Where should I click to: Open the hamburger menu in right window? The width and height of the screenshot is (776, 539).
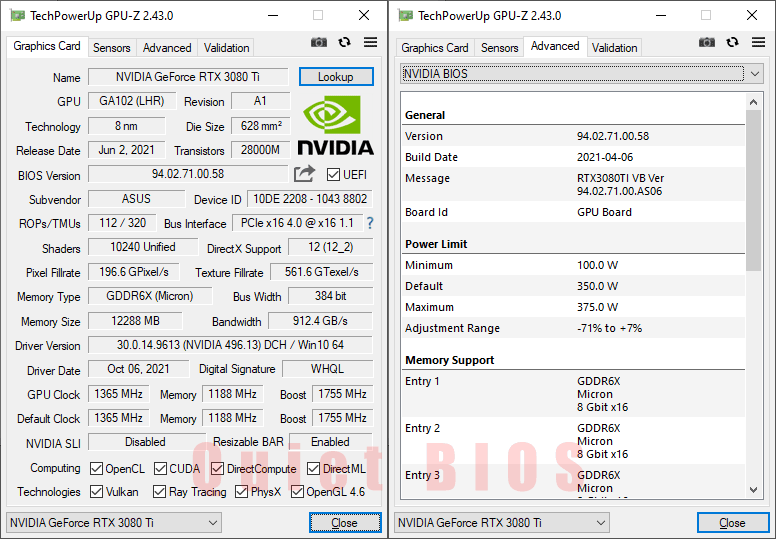pos(758,43)
